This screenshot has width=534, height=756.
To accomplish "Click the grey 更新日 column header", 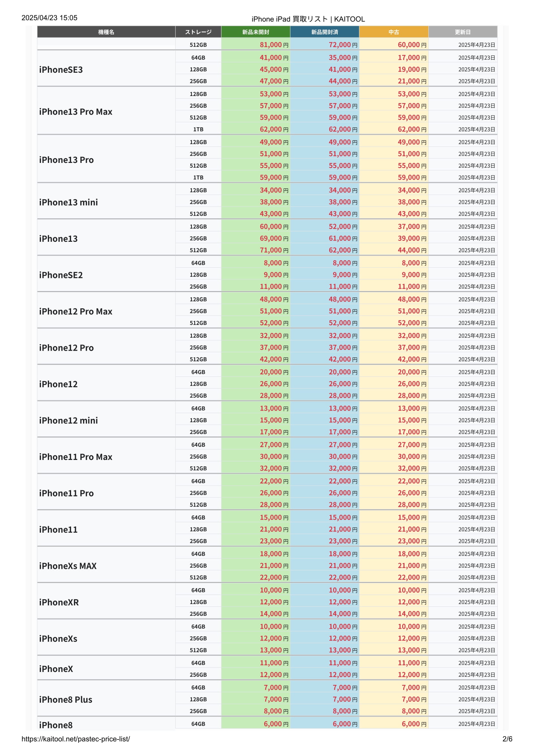I will coord(463,32).
